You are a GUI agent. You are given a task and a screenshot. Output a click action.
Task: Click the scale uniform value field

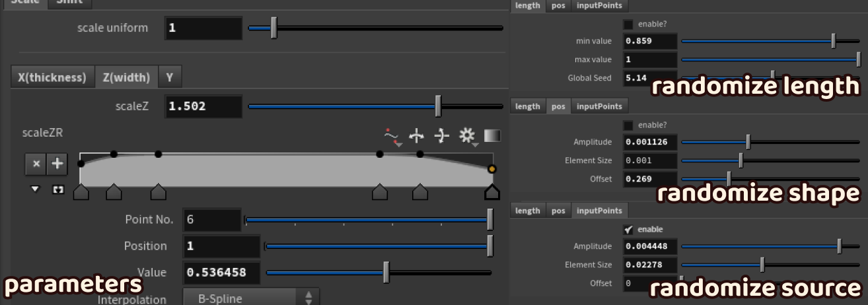pos(203,28)
